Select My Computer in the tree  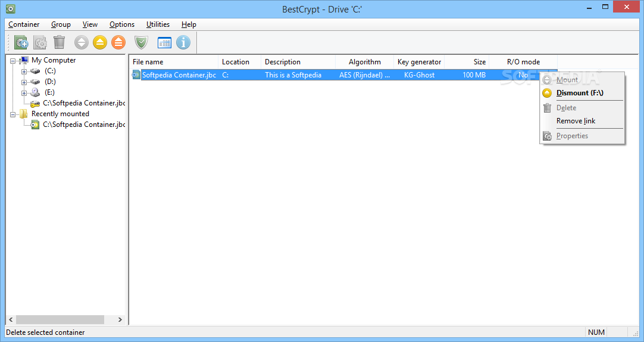[x=54, y=60]
